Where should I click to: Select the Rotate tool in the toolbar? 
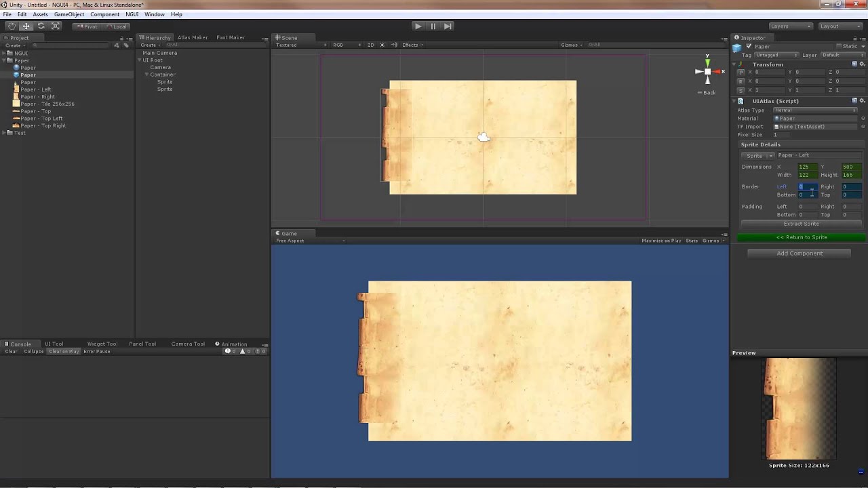41,26
